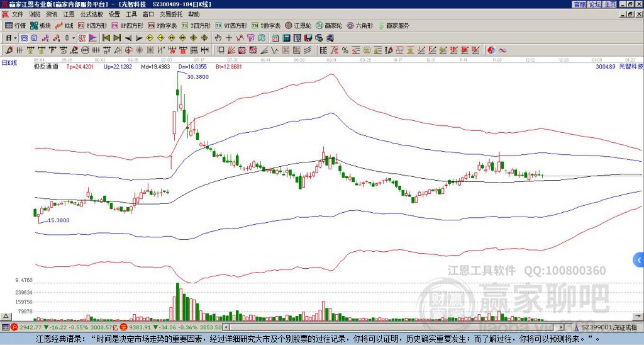Click the 日K线 label
The width and height of the screenshot is (644, 345).
tap(9, 63)
